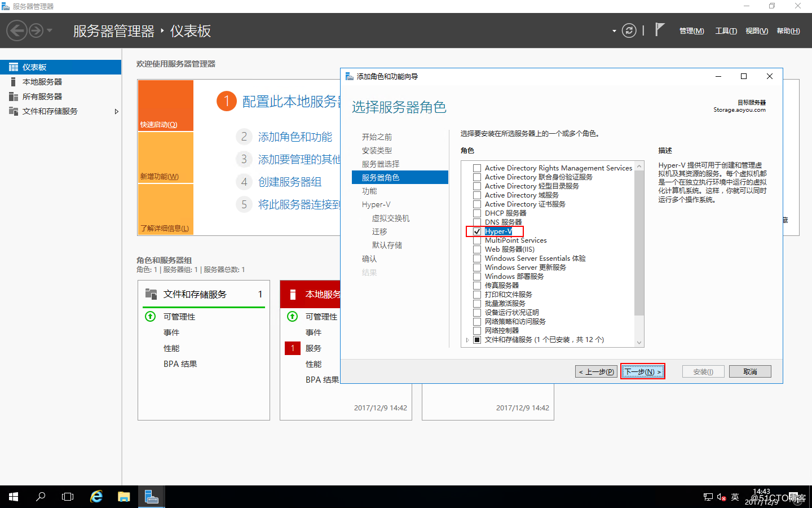
Task: Open File Explorer from taskbar
Action: coord(123,497)
